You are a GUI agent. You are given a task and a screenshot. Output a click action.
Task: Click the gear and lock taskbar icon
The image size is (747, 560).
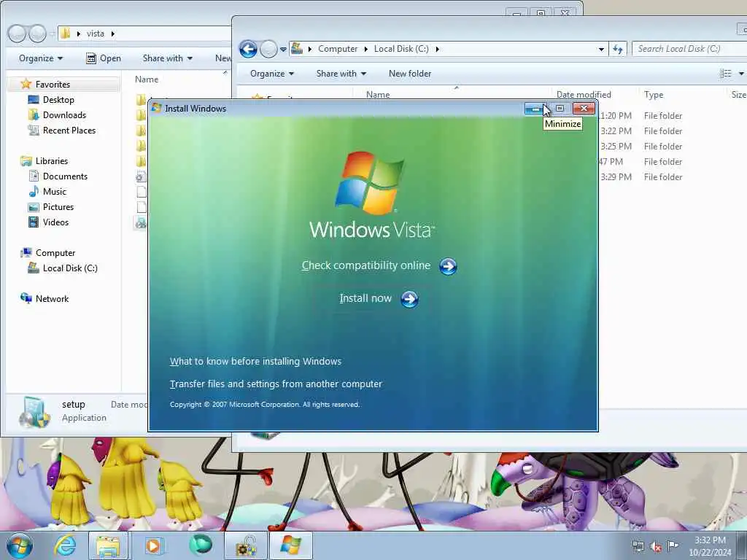246,545
